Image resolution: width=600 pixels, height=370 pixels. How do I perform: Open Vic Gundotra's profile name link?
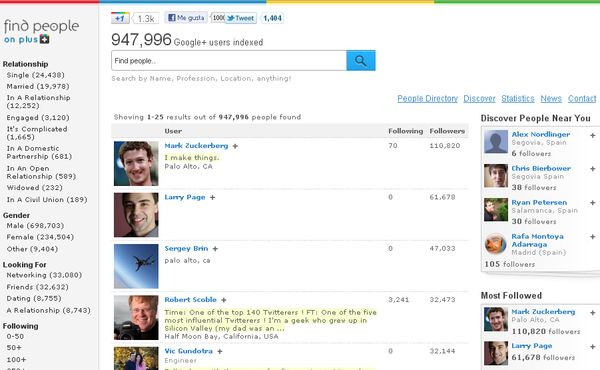(x=189, y=351)
